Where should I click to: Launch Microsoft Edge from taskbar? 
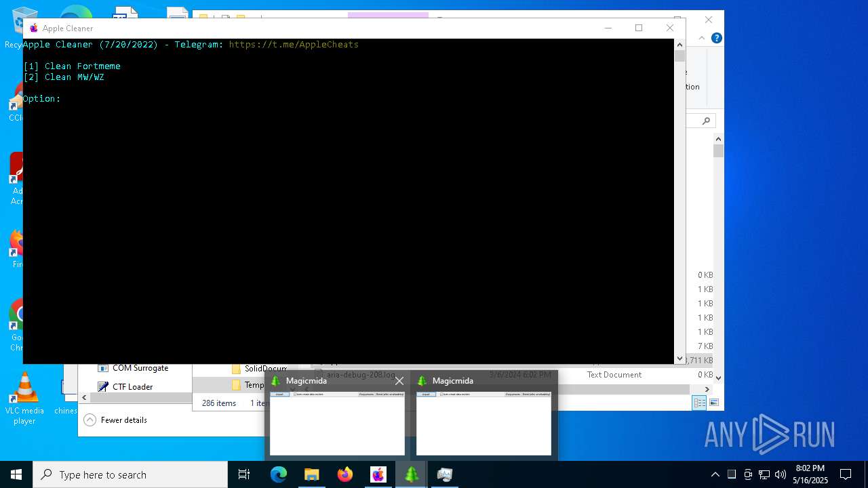tap(279, 474)
